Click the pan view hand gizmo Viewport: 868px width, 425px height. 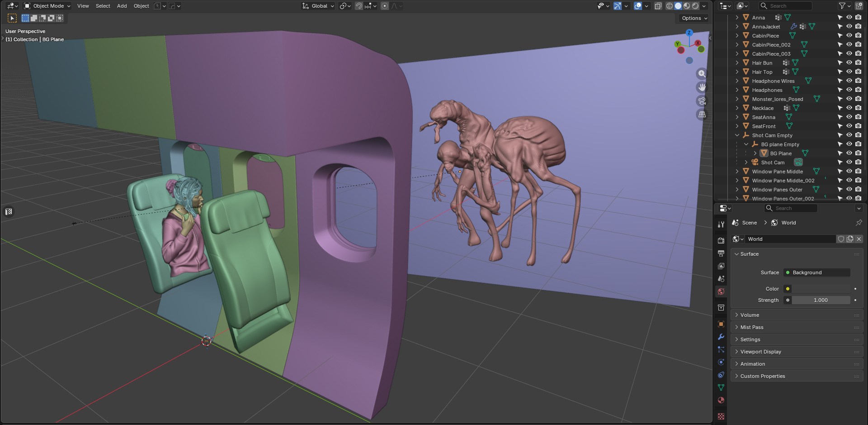pos(702,87)
